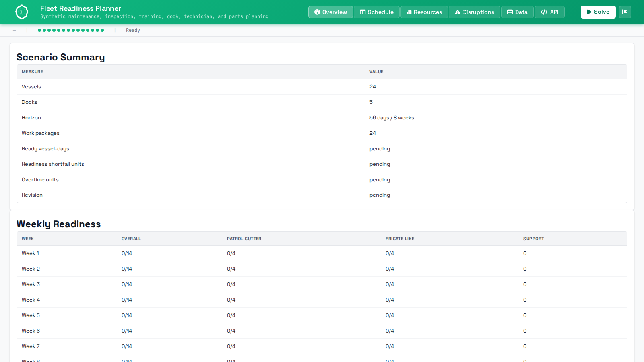The height and width of the screenshot is (362, 644).
Task: Click the pending value for Revision
Action: 380,195
